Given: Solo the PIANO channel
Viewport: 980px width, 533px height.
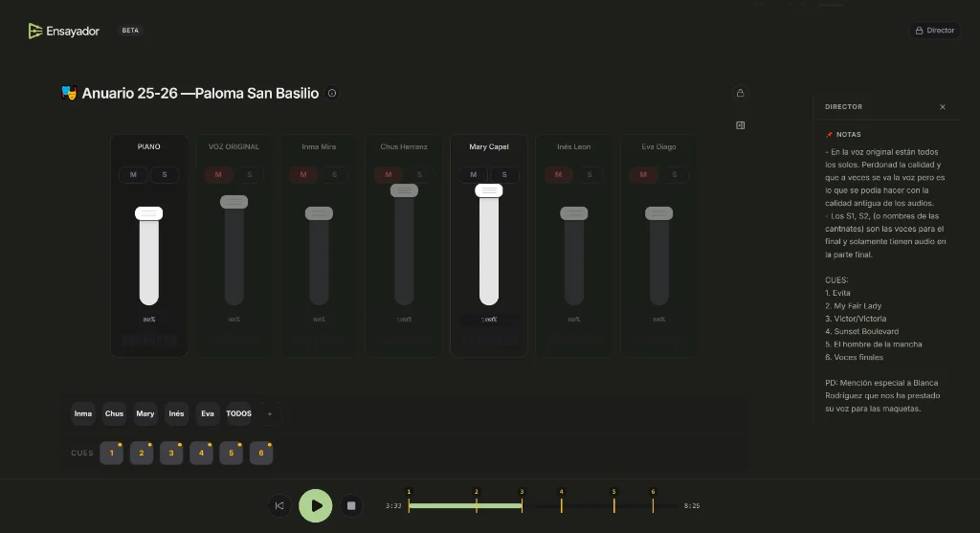Looking at the screenshot, I should tap(165, 175).
